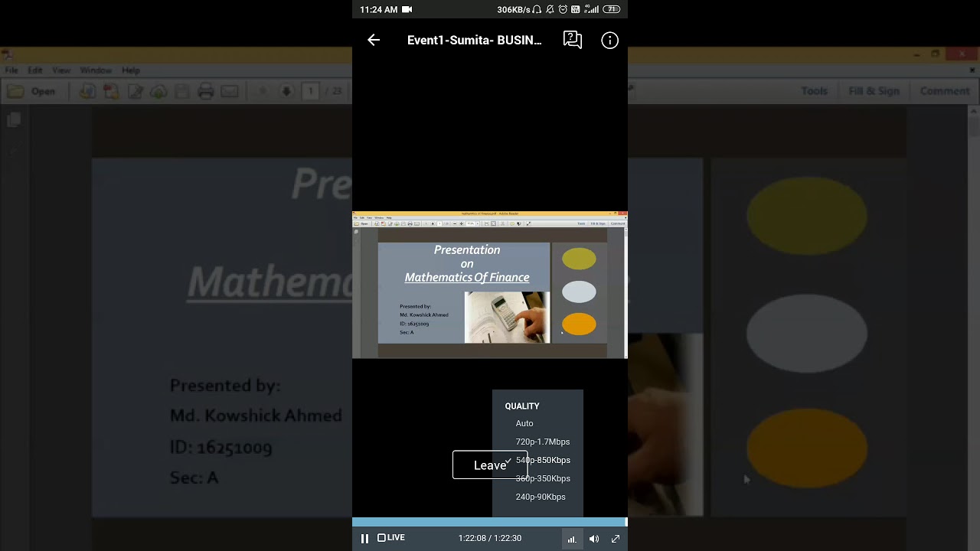This screenshot has height=551, width=980.
Task: Pause the live stream playback
Action: 364,539
